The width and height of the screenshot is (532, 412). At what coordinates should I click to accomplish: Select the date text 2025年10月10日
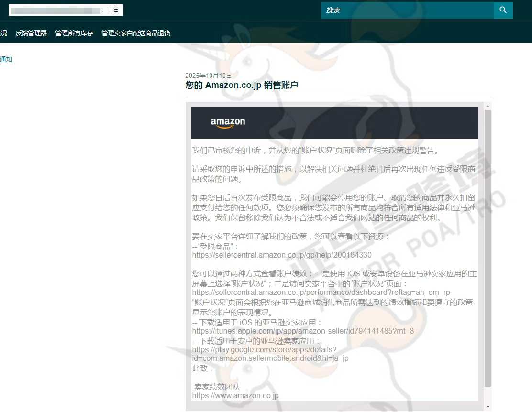pos(208,76)
